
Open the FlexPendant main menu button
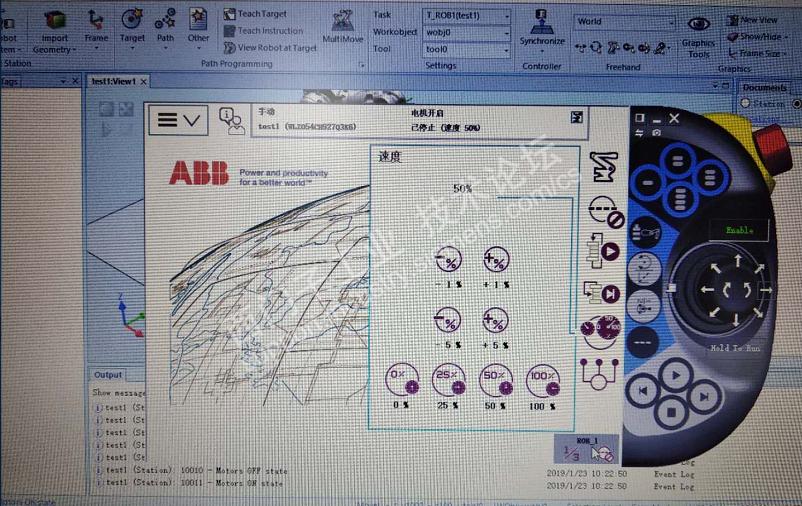[x=178, y=120]
